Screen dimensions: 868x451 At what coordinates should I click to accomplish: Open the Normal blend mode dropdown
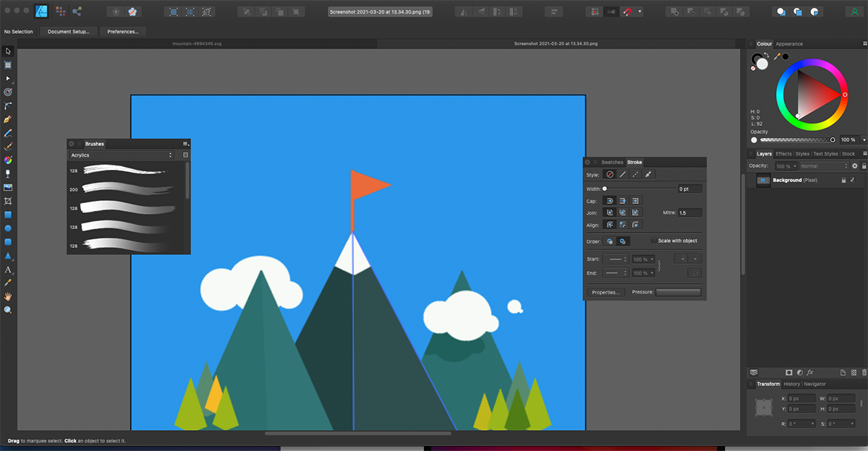[x=824, y=166]
